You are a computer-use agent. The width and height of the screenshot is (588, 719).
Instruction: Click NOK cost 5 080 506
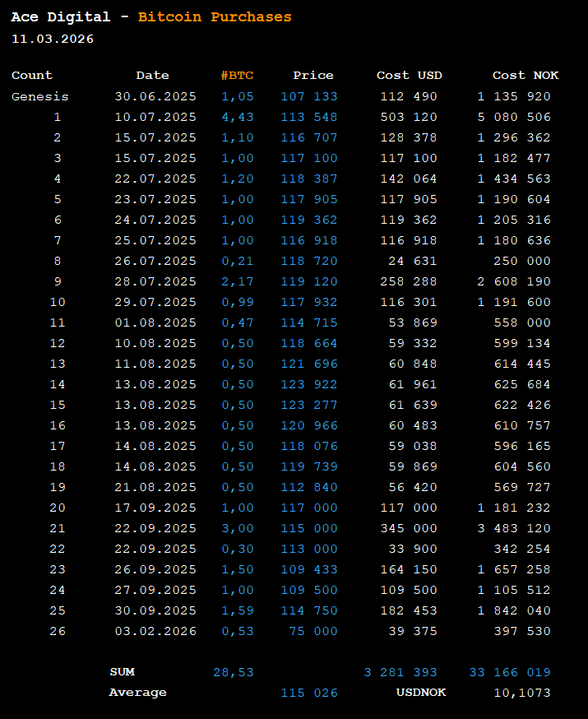tap(514, 117)
